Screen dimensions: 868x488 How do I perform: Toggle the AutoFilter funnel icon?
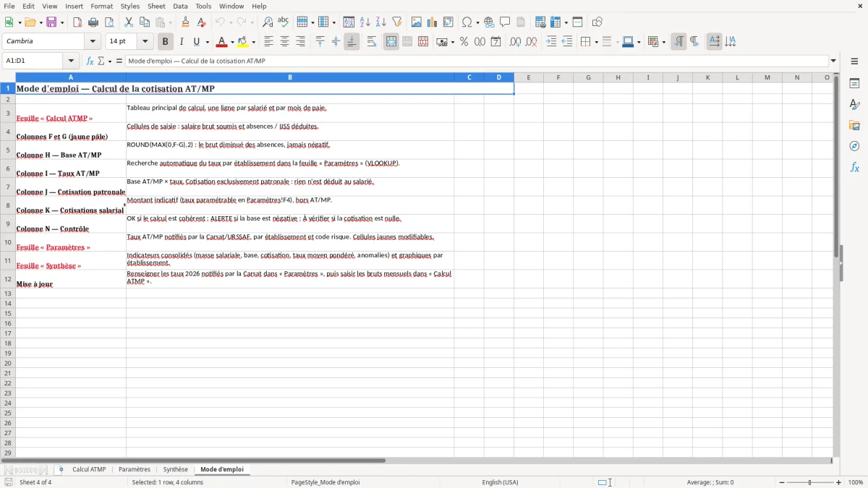pos(397,22)
